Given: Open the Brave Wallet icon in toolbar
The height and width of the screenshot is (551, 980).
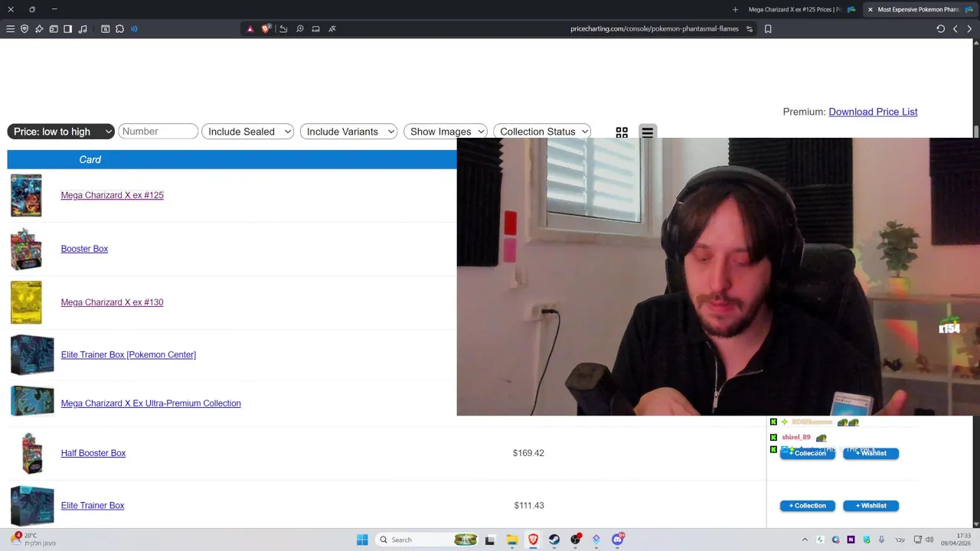Looking at the screenshot, I should 54,29.
